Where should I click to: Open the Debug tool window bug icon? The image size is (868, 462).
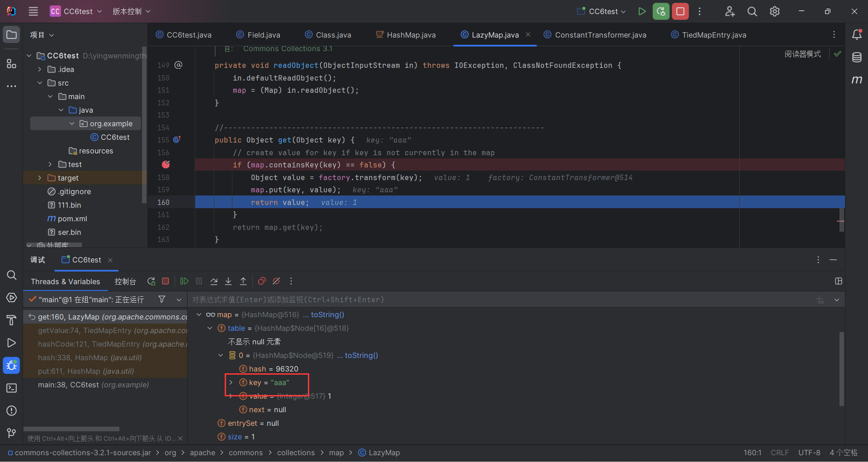point(12,365)
